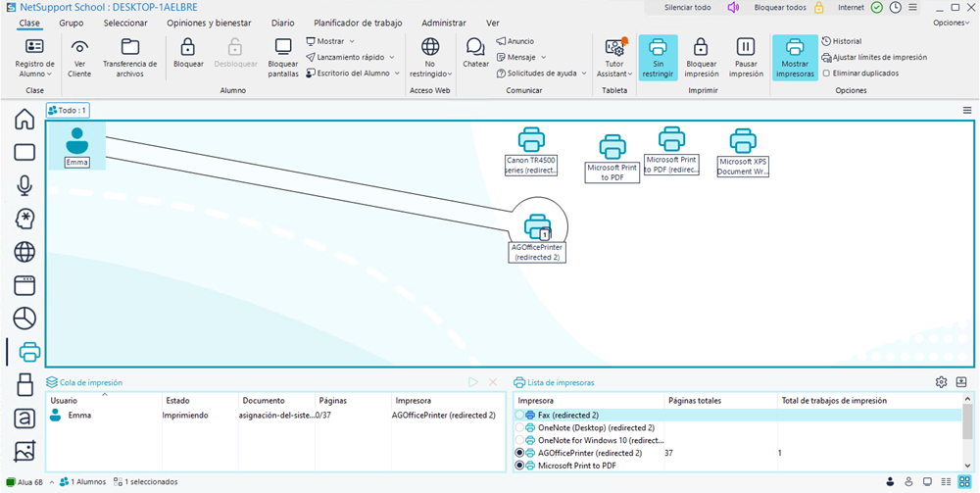Select Sin restringir printing mode
The height and width of the screenshot is (493, 980).
coord(658,58)
